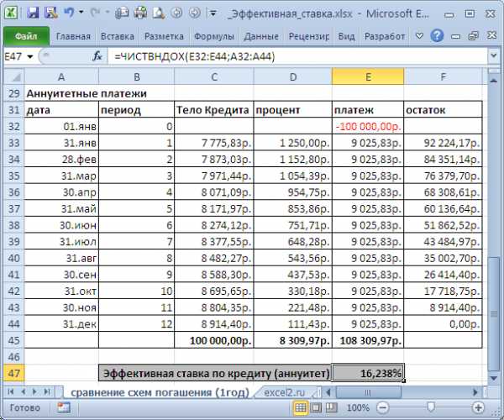Switch to Page Layout view icon

tap(316, 407)
